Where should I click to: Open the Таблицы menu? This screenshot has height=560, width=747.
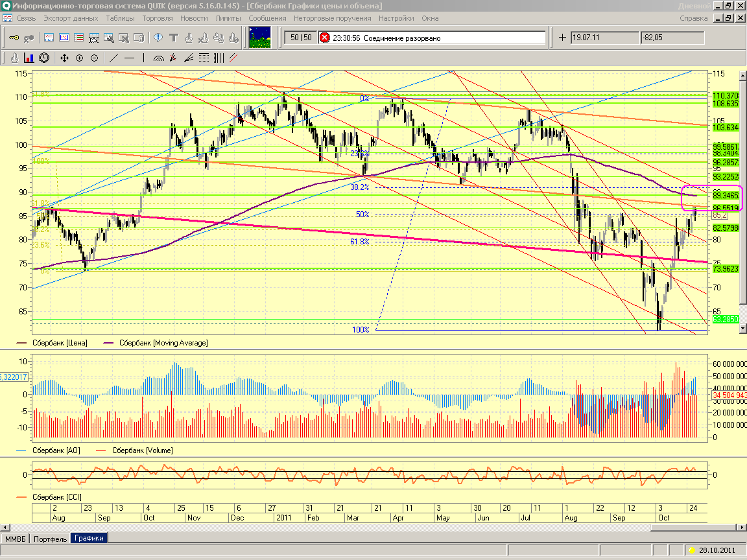pos(120,18)
